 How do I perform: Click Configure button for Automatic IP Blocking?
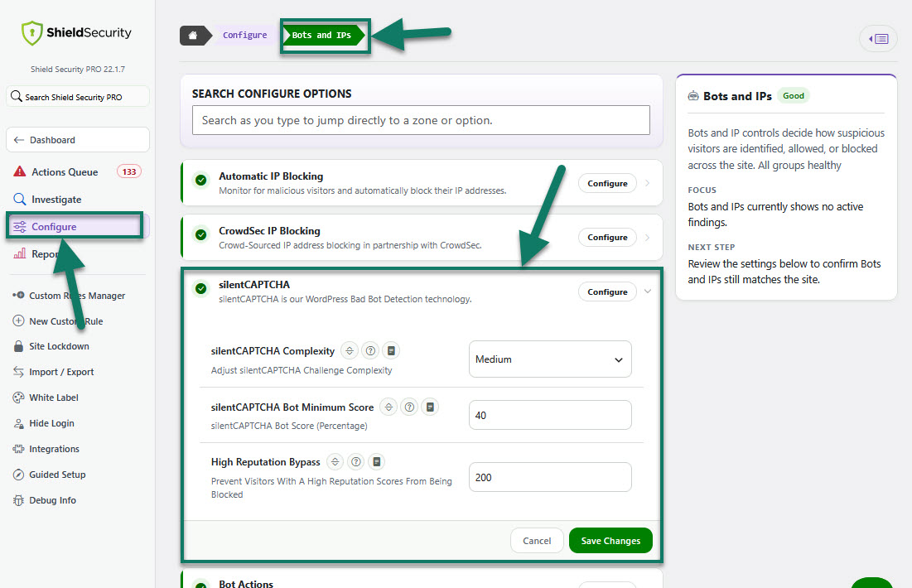coord(607,183)
